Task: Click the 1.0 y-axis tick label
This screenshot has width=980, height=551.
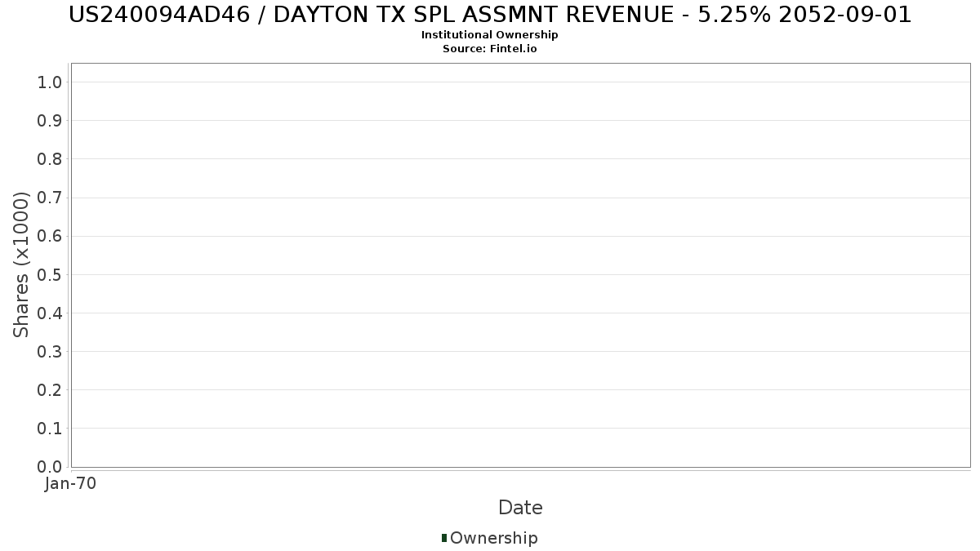Action: point(50,82)
